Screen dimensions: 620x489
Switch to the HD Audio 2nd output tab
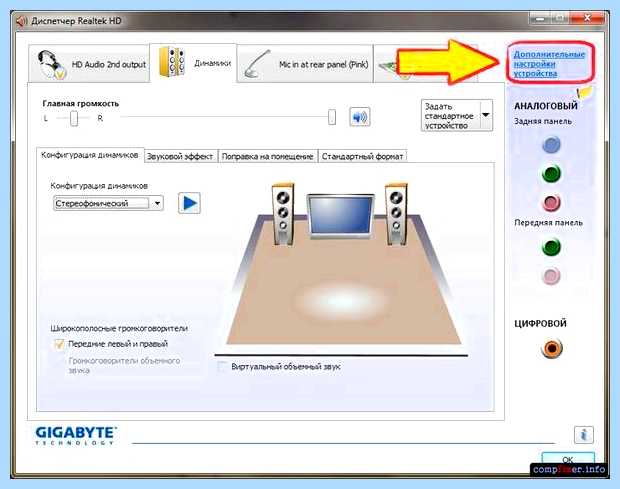click(89, 64)
